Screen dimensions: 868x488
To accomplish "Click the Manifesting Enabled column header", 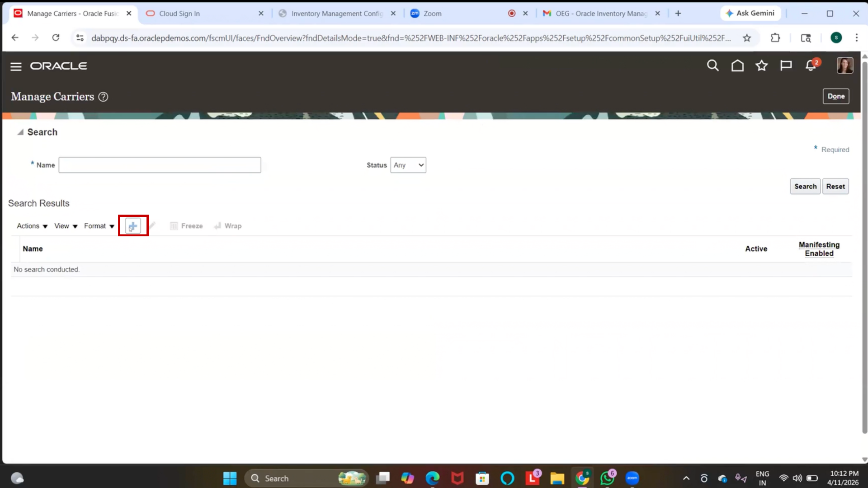I will [819, 249].
